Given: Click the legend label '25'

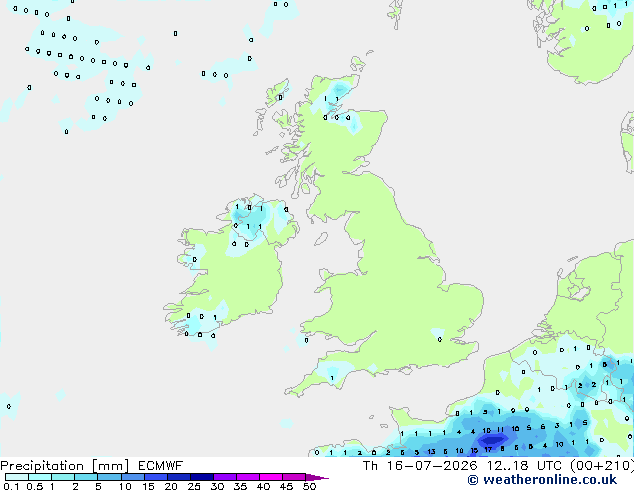Looking at the screenshot, I should [x=194, y=486].
